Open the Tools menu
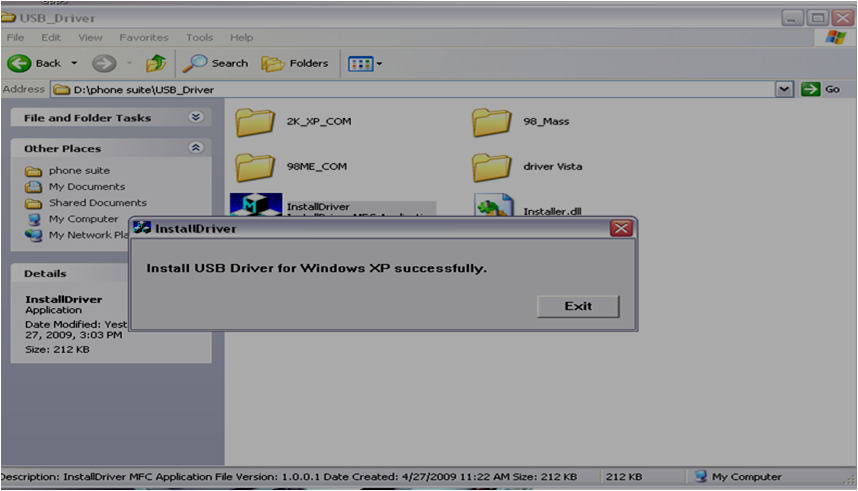The width and height of the screenshot is (858, 491). pos(199,38)
